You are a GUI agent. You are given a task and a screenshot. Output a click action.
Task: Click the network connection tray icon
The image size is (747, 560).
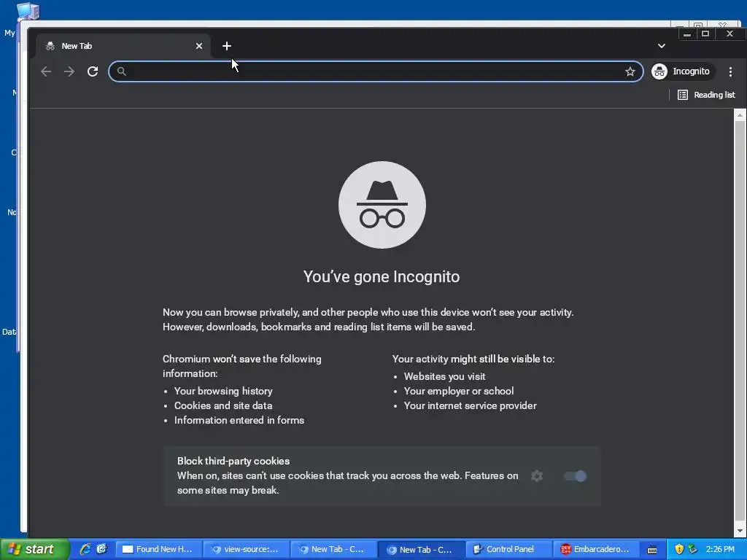tap(693, 549)
